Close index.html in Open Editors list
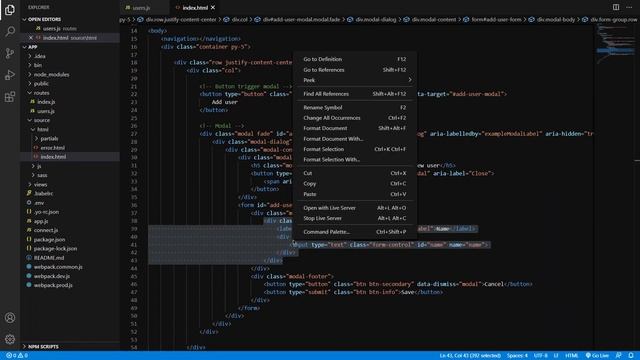 [x=31, y=38]
